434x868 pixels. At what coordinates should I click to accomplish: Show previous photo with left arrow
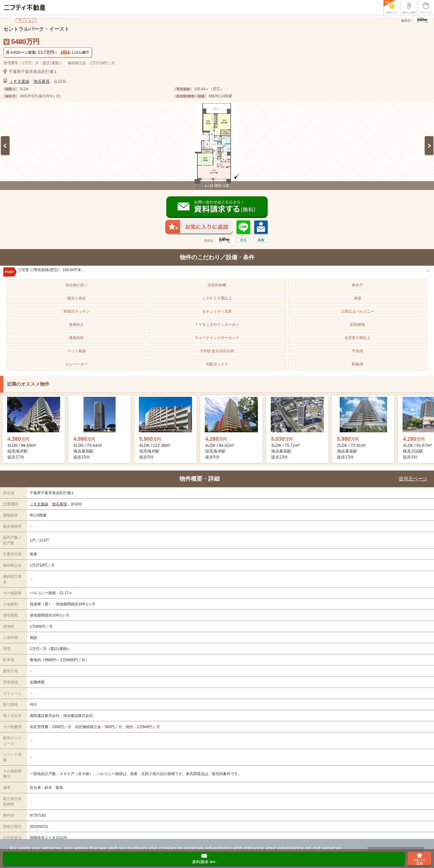pos(5,146)
